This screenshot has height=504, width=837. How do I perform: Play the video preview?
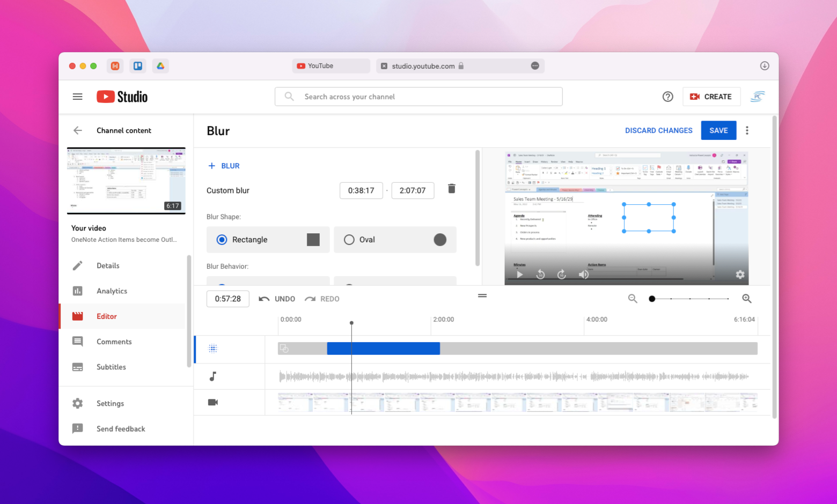(519, 275)
